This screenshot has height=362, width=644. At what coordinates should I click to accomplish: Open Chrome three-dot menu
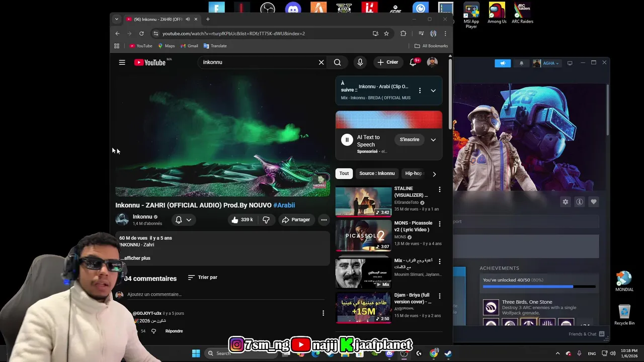point(445,34)
